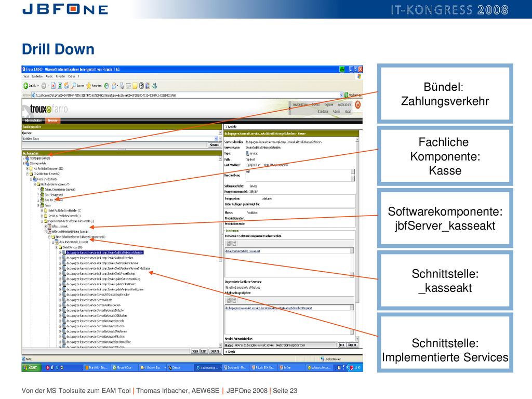Viewport: 532px width, 399px height.
Task: Select the Zahlungsverkehr tree item
Action: coord(38,163)
